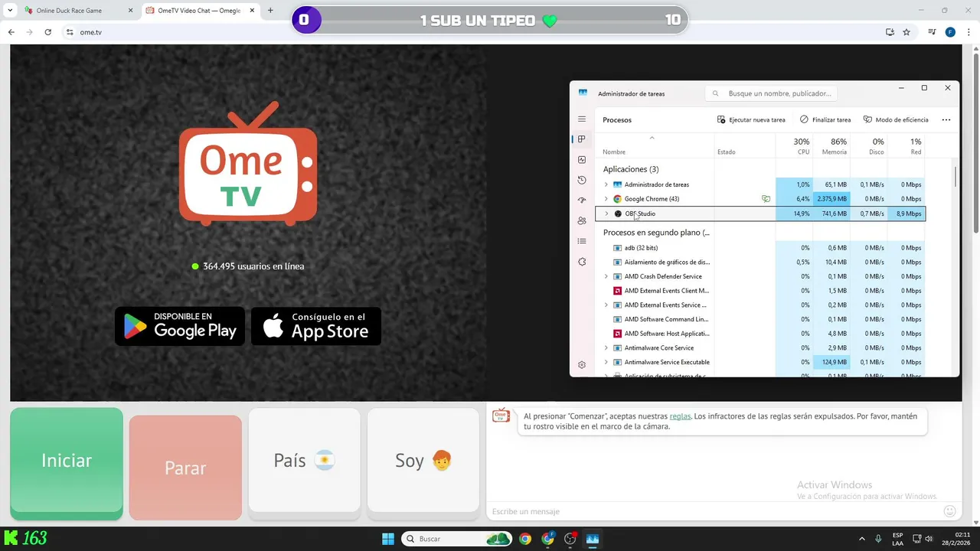Click the red Parar button
Screen dimensions: 980x551
click(x=185, y=468)
